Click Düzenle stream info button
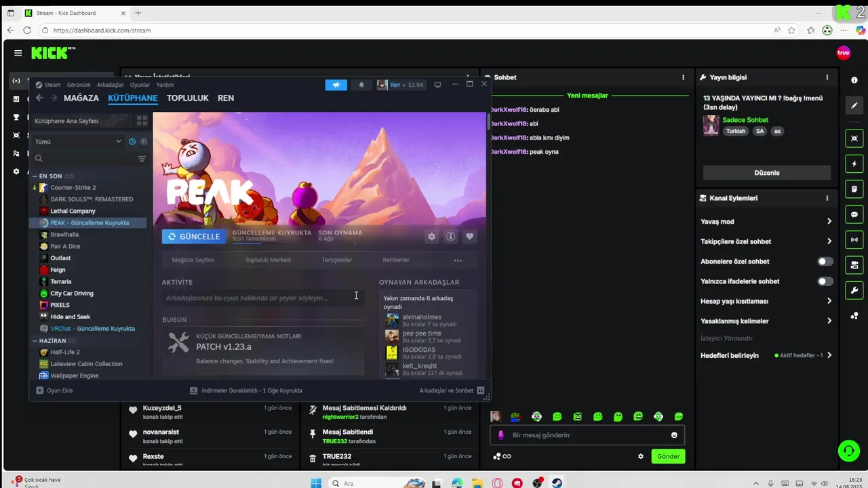The image size is (868, 488). tap(767, 173)
